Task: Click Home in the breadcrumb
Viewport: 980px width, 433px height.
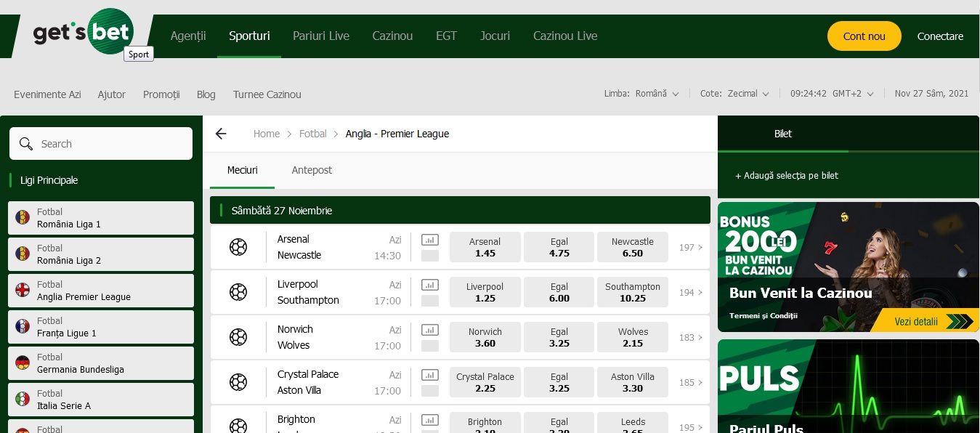Action: [x=267, y=134]
